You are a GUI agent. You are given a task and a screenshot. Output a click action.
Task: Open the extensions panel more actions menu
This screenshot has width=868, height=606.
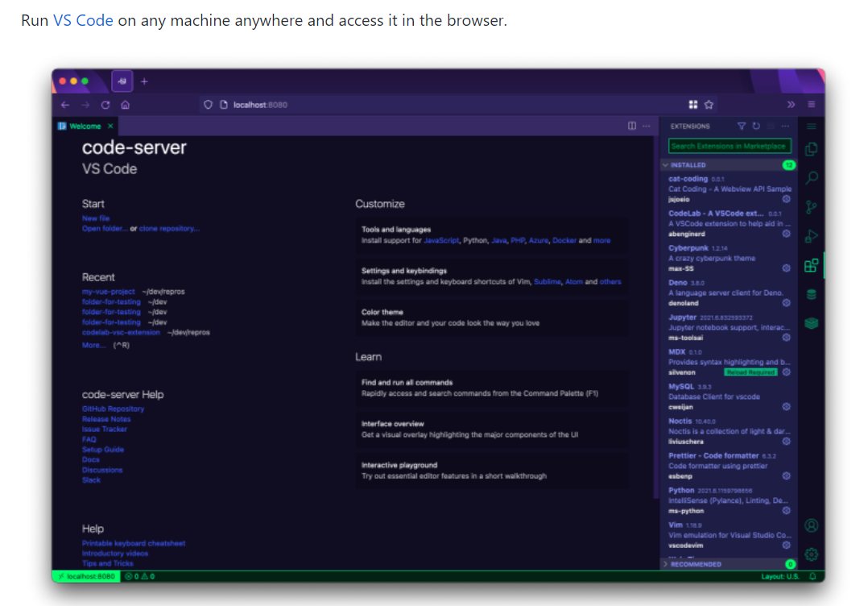(x=785, y=127)
